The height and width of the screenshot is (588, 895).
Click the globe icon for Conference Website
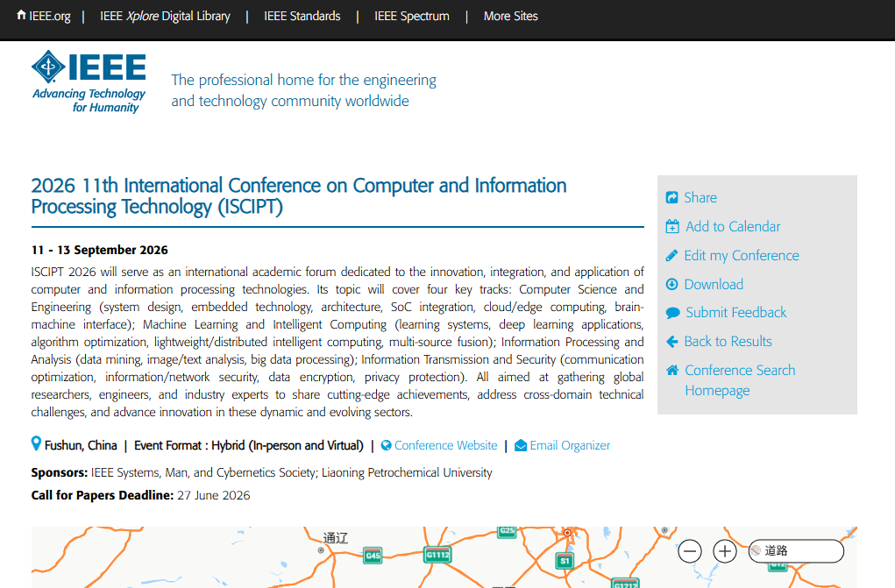(386, 445)
